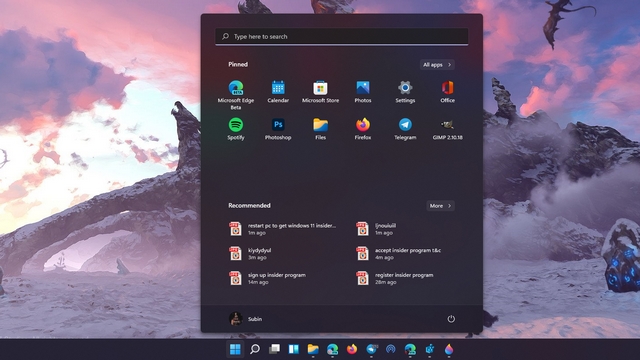
Task: Open Spotify from the pinned apps
Action: [x=236, y=129]
